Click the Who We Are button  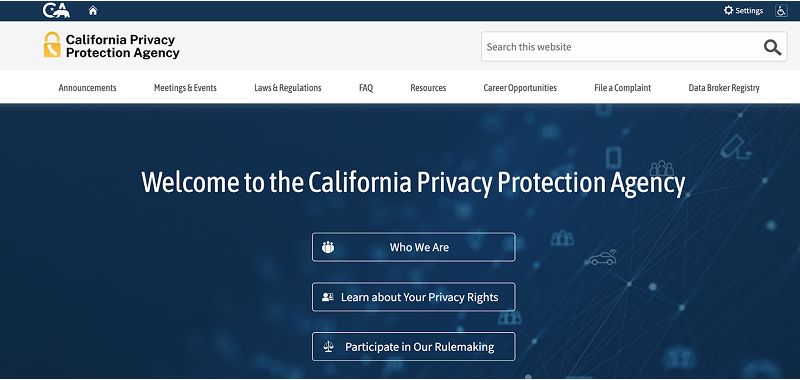[x=414, y=247]
